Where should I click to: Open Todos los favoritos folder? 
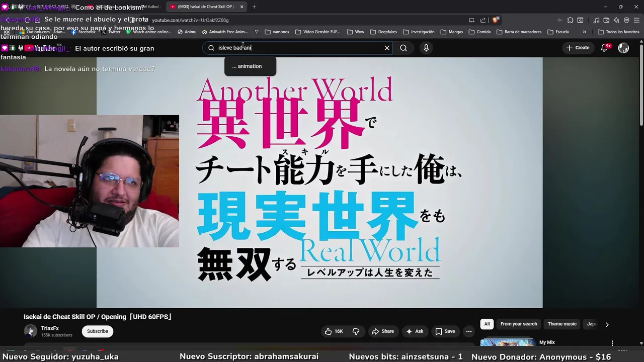pos(618,32)
